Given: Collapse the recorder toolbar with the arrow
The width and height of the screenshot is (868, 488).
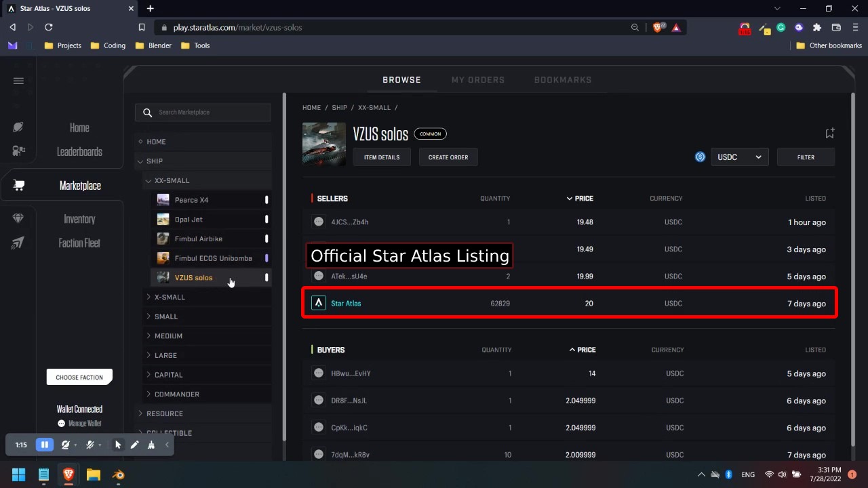Looking at the screenshot, I should click(167, 445).
